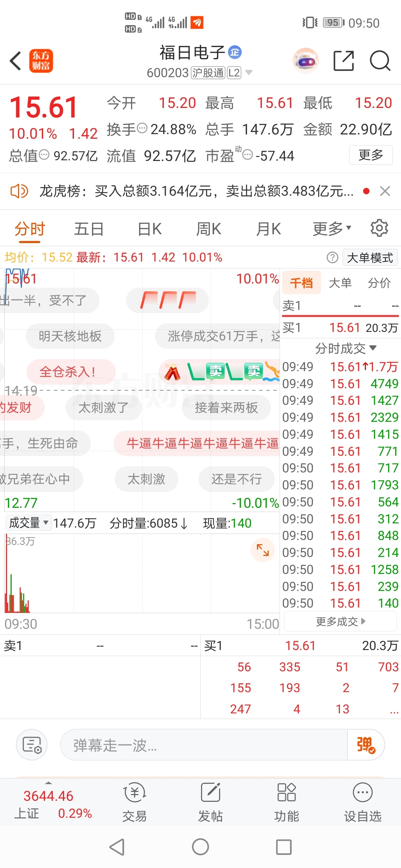Tap the 09:49 trade row with 4749

(340, 384)
